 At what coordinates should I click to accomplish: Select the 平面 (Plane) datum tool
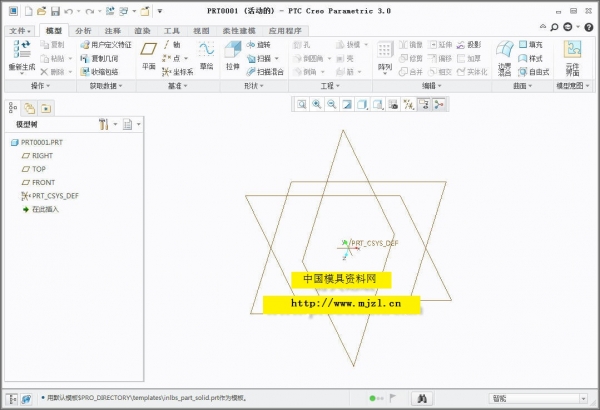tap(148, 56)
